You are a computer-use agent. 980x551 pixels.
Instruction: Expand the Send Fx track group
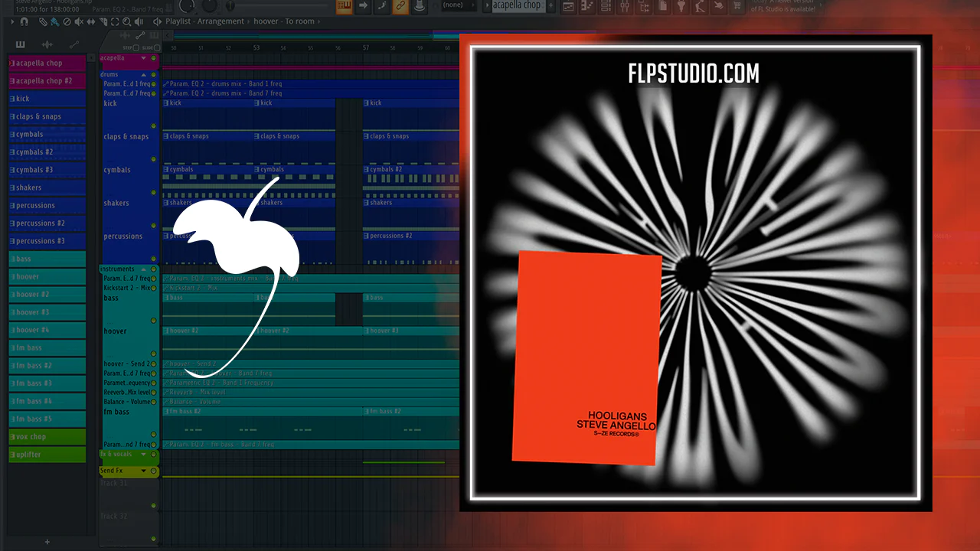pos(143,471)
